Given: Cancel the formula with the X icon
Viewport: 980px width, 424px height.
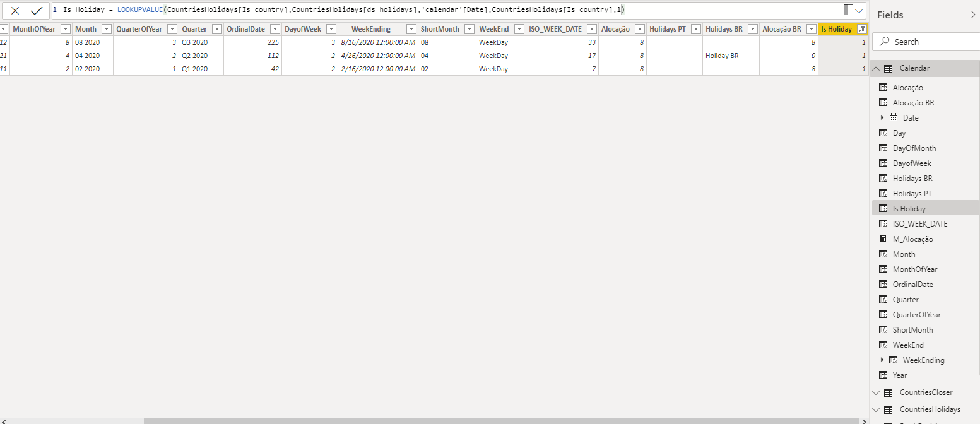Looking at the screenshot, I should 15,11.
